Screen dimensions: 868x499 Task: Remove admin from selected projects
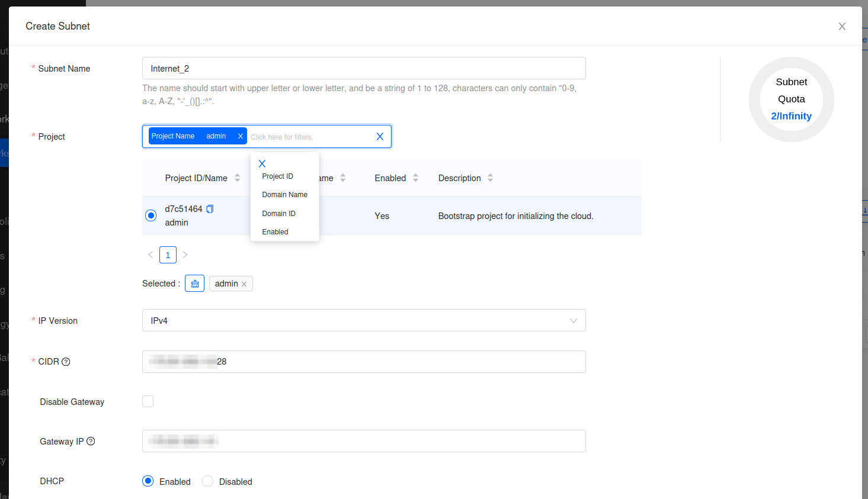[x=244, y=284]
